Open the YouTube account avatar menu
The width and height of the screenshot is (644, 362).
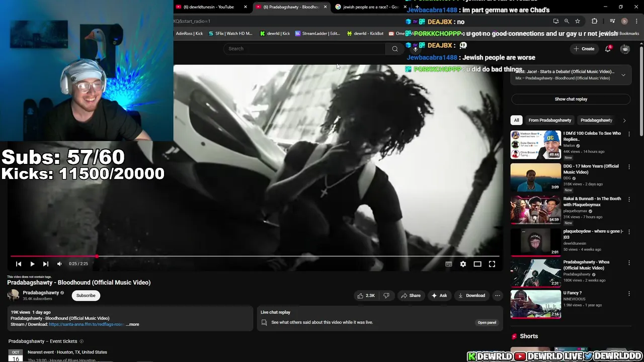[625, 49]
